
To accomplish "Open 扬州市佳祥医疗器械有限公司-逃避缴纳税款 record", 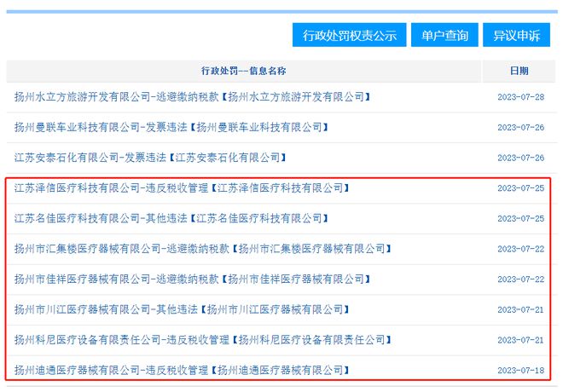I will click(x=192, y=279).
